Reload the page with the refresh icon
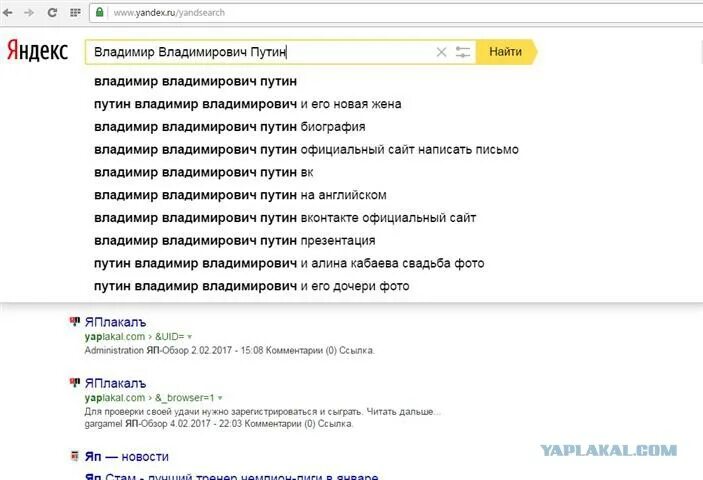 point(52,13)
